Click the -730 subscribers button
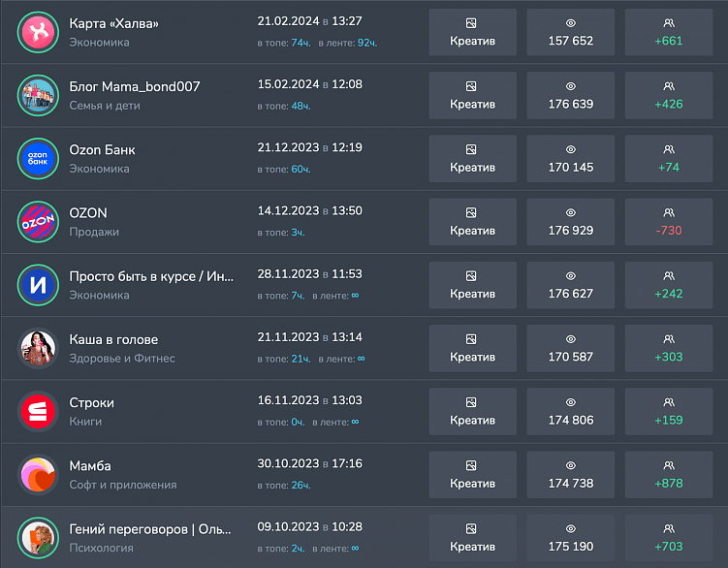This screenshot has height=568, width=728. 668,221
